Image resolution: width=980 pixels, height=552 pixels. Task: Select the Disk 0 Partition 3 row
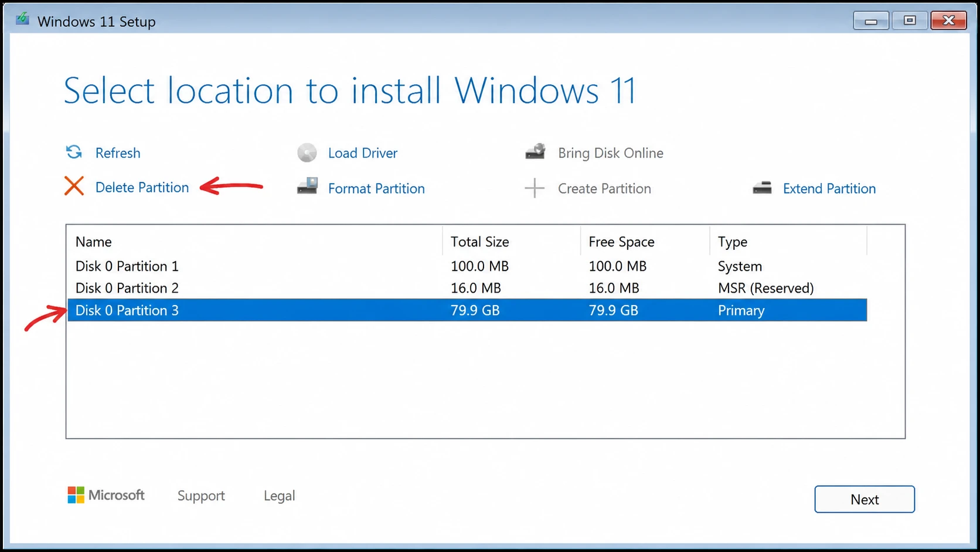point(467,310)
